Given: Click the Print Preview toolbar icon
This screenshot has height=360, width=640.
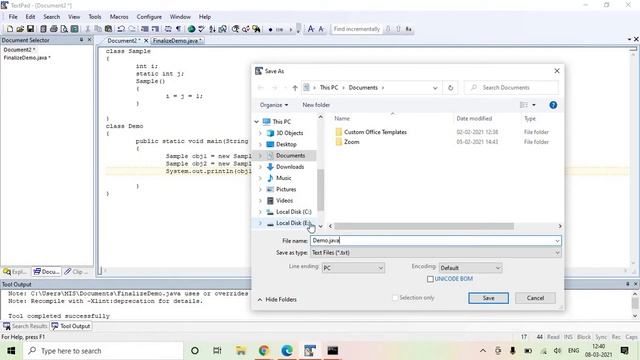Looking at the screenshot, I should pos(64,29).
